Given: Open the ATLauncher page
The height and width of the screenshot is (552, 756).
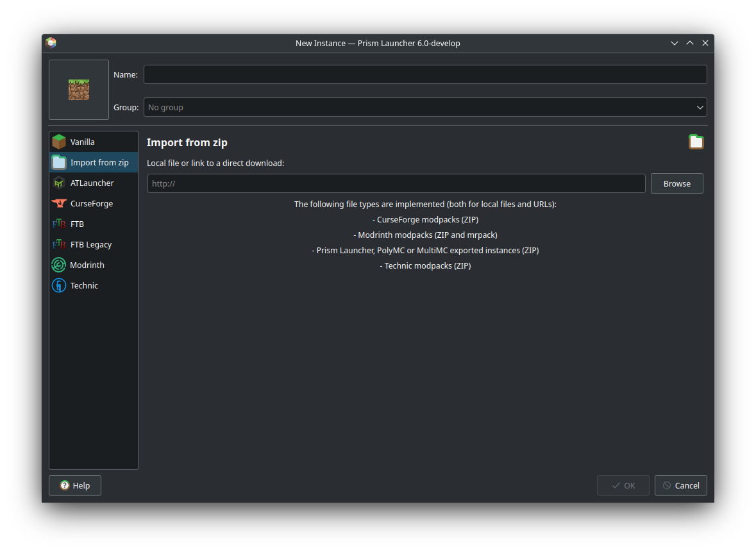Looking at the screenshot, I should (x=94, y=183).
